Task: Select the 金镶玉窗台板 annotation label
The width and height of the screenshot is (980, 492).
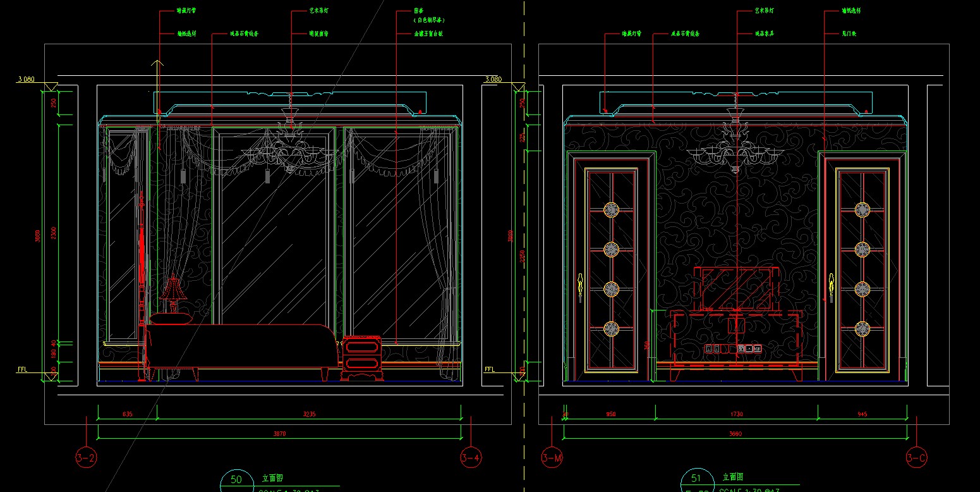Action: click(x=428, y=34)
